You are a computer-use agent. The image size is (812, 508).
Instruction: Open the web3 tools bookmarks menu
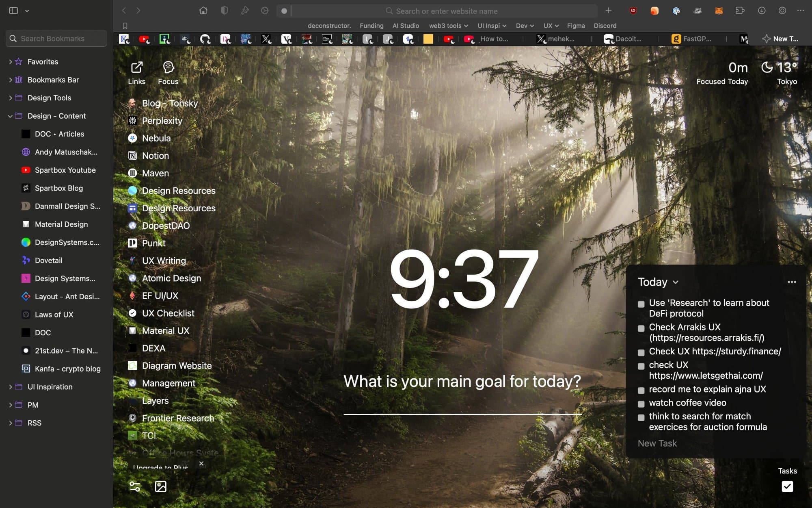point(448,26)
